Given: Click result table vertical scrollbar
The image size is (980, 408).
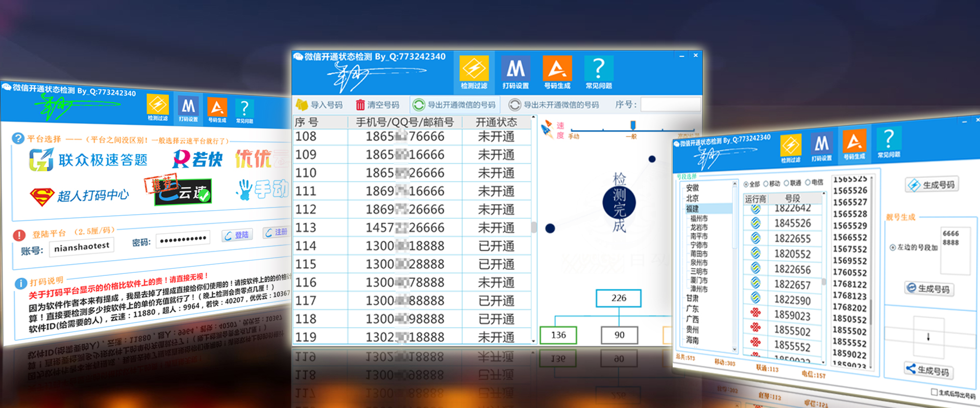Looking at the screenshot, I should pyautogui.click(x=534, y=228).
